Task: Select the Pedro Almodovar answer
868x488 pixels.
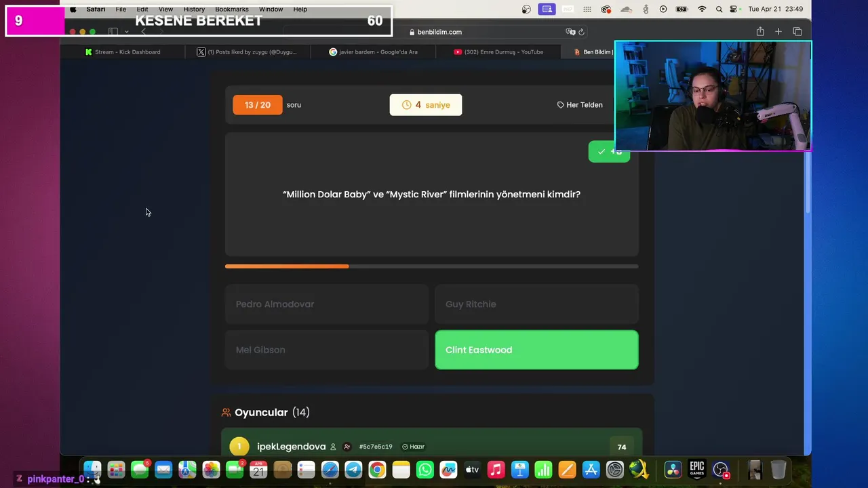Action: (327, 304)
